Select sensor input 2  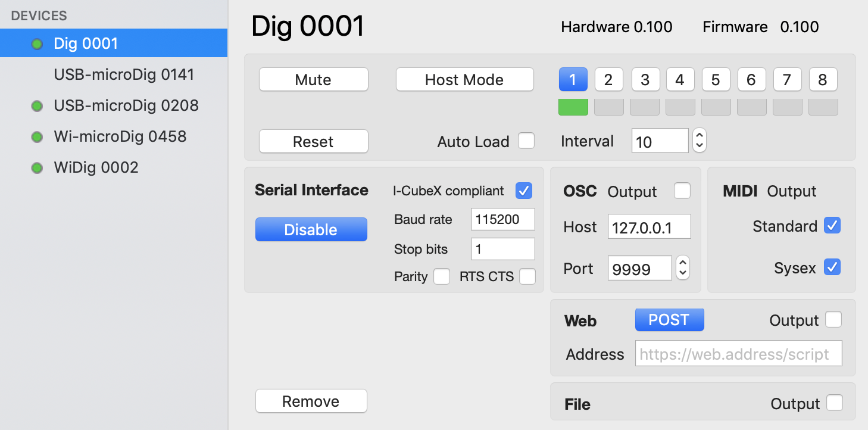click(608, 79)
